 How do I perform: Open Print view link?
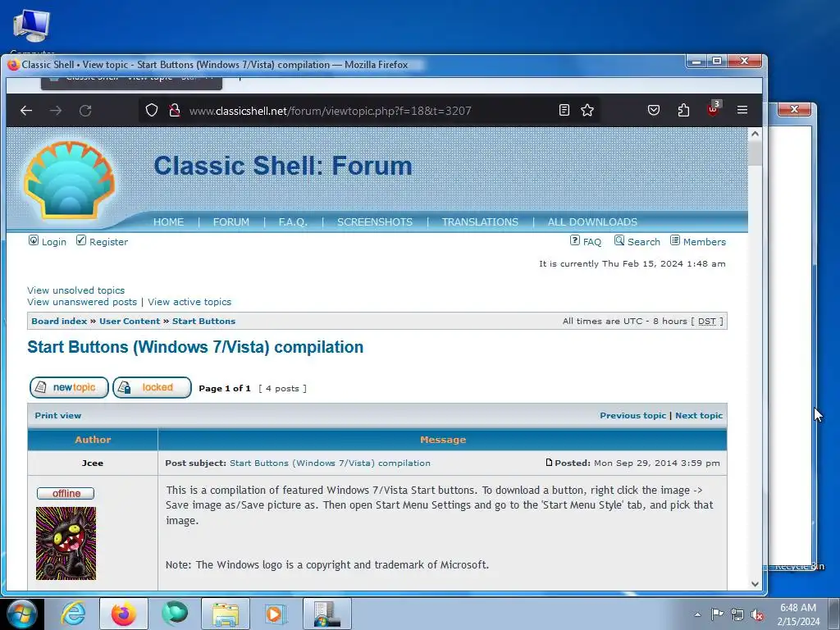[58, 415]
